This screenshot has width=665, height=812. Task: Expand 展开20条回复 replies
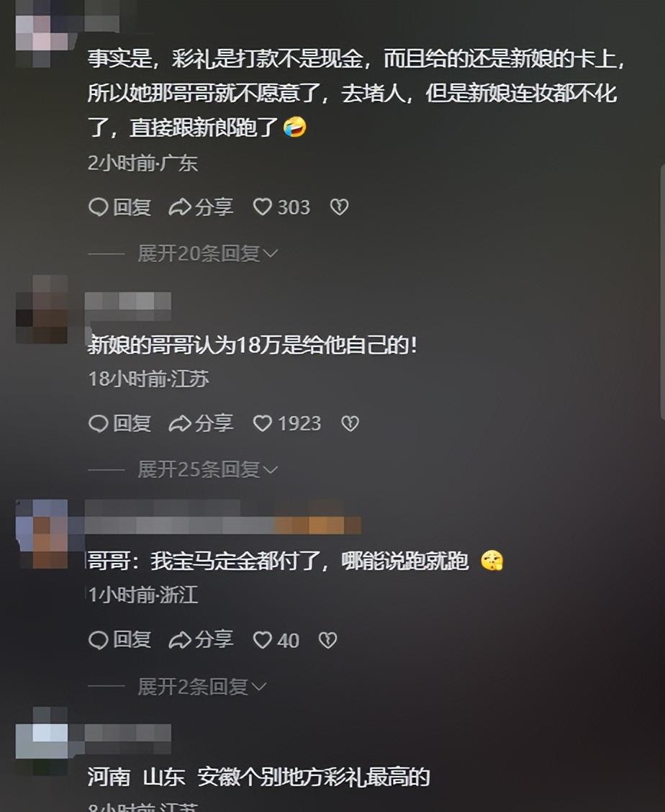click(x=208, y=253)
